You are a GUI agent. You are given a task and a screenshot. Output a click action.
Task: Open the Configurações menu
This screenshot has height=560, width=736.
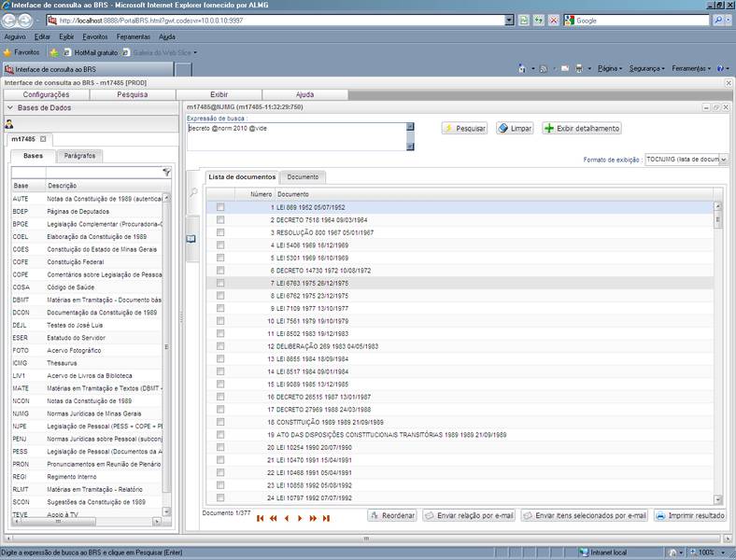[46, 94]
